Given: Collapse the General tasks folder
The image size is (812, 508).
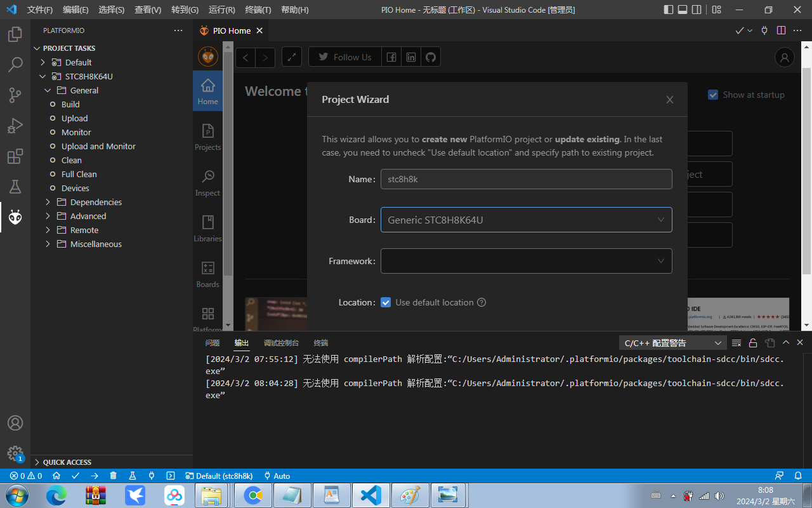Looking at the screenshot, I should [48, 90].
